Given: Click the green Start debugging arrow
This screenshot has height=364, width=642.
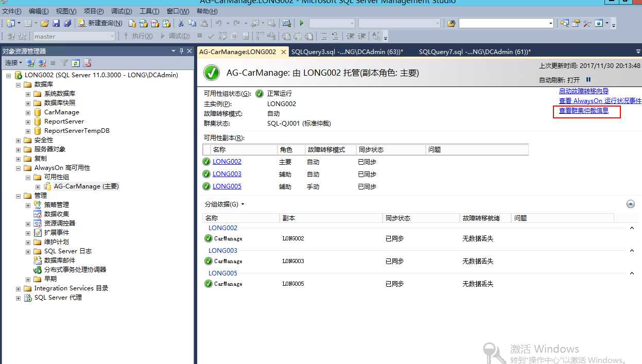Looking at the screenshot, I should [301, 23].
